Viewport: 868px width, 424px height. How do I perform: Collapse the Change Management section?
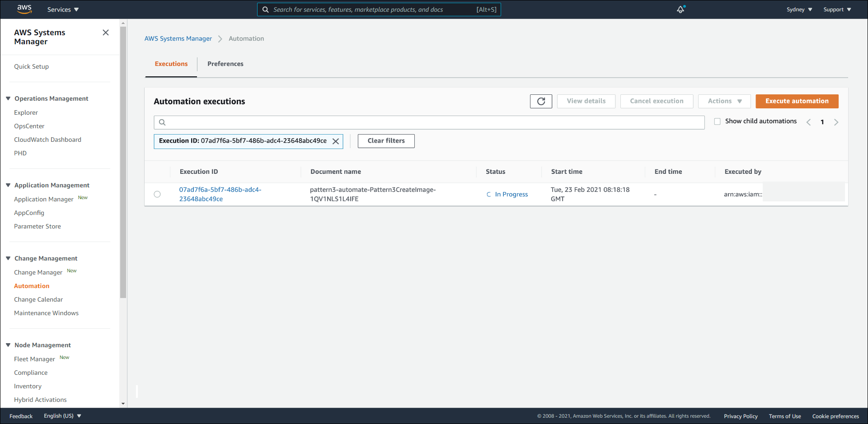click(x=8, y=258)
